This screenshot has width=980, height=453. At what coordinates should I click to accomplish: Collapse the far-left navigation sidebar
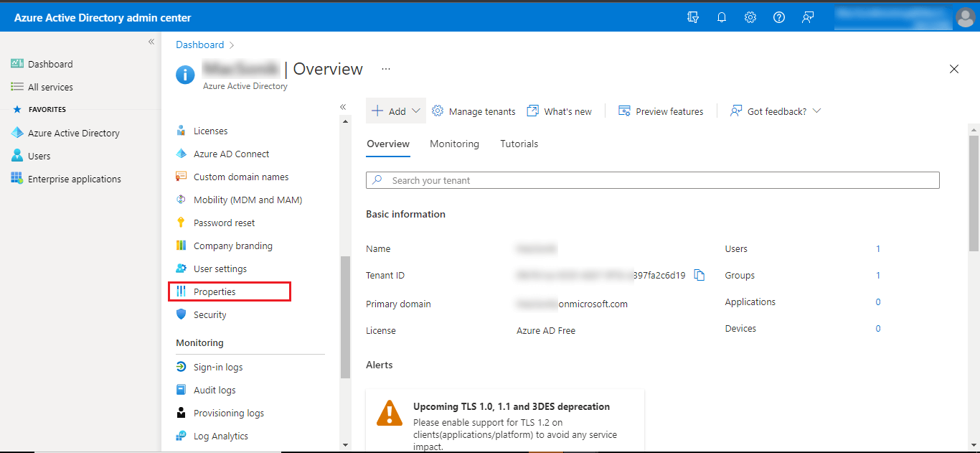pyautogui.click(x=151, y=42)
